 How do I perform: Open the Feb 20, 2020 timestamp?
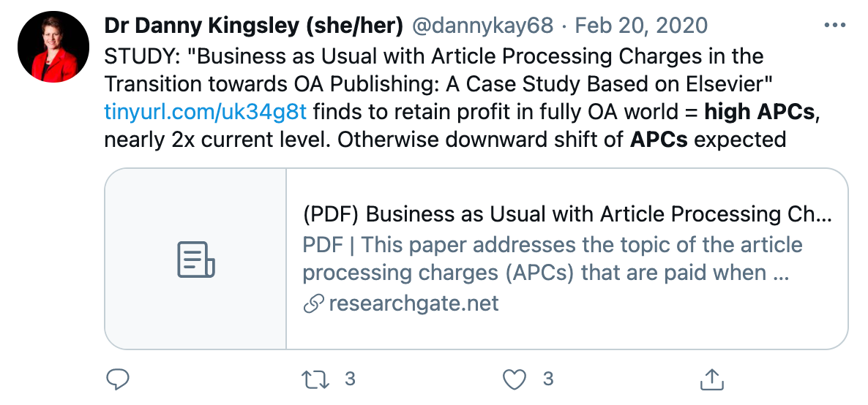(x=641, y=26)
